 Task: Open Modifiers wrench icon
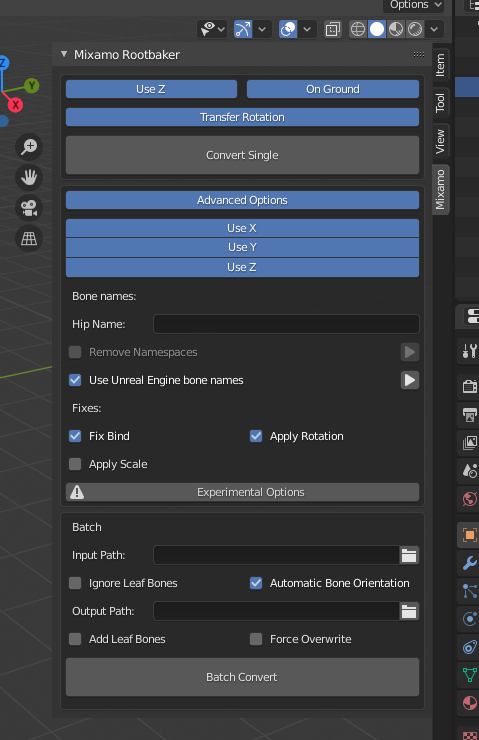tap(470, 563)
